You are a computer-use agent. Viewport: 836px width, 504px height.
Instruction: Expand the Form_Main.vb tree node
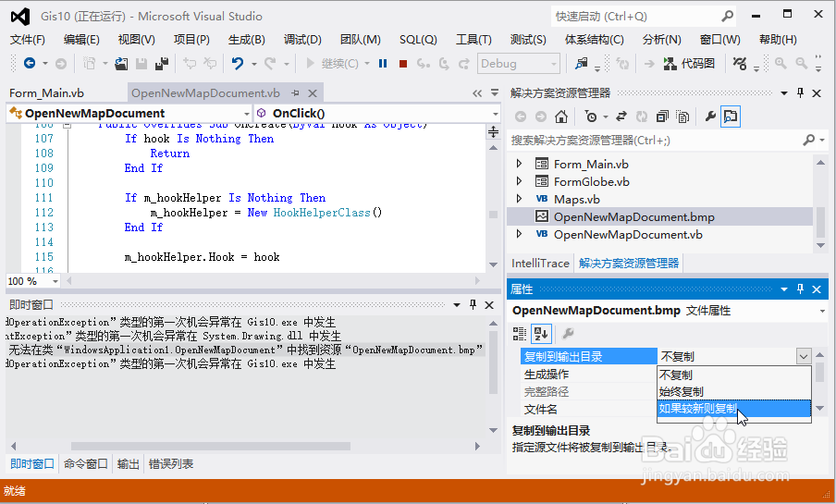point(519,164)
